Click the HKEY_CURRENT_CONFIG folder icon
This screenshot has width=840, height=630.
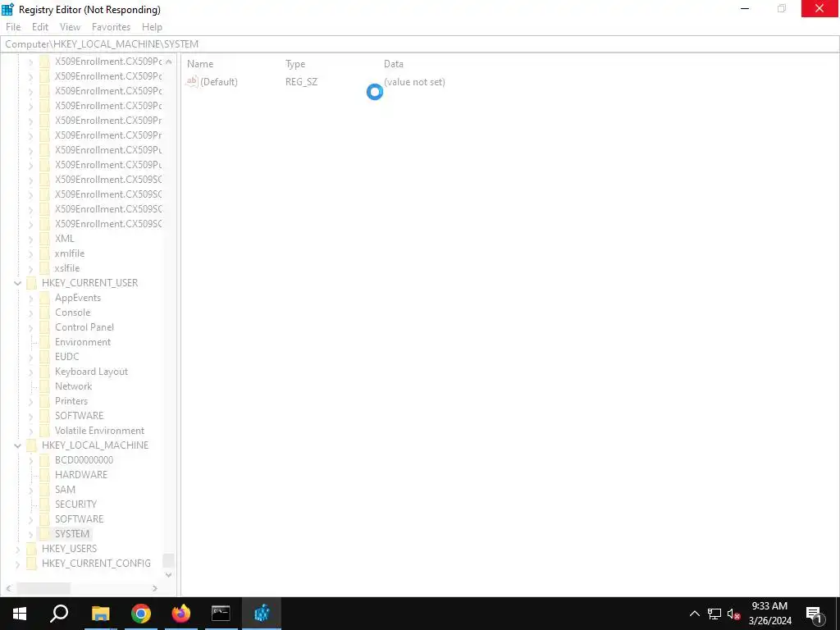coord(32,564)
